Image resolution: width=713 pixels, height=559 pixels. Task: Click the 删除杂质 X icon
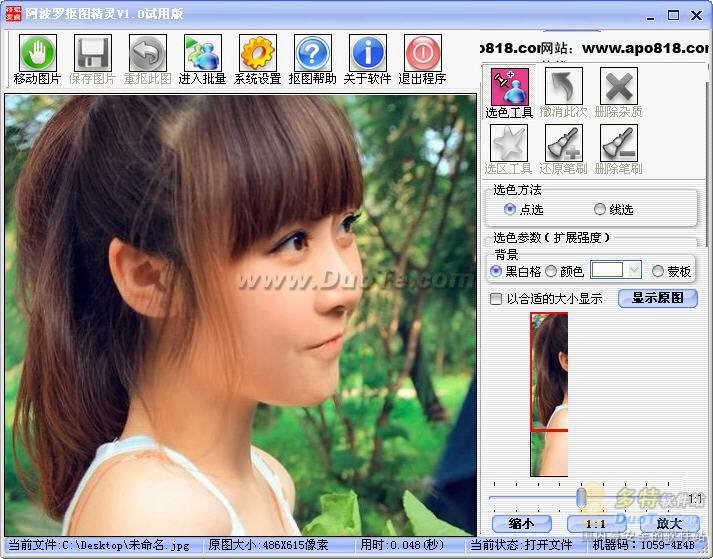[619, 86]
